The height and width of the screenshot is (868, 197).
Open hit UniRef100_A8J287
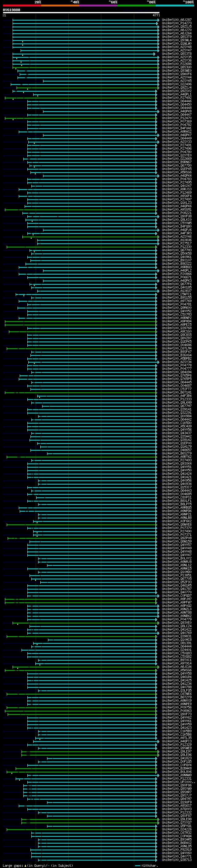pos(177,20)
